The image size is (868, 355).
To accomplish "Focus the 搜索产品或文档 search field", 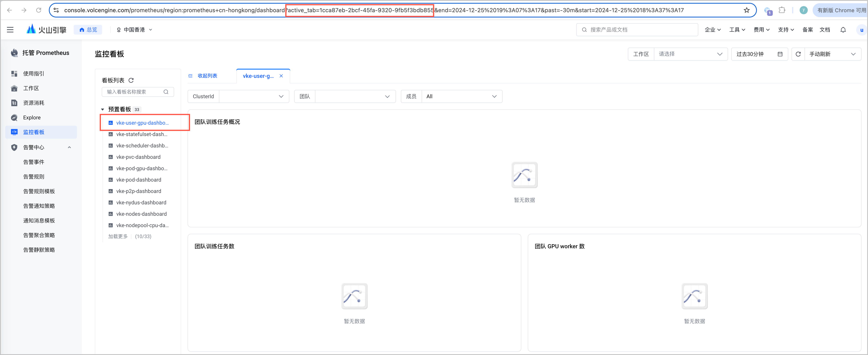I will (x=637, y=30).
